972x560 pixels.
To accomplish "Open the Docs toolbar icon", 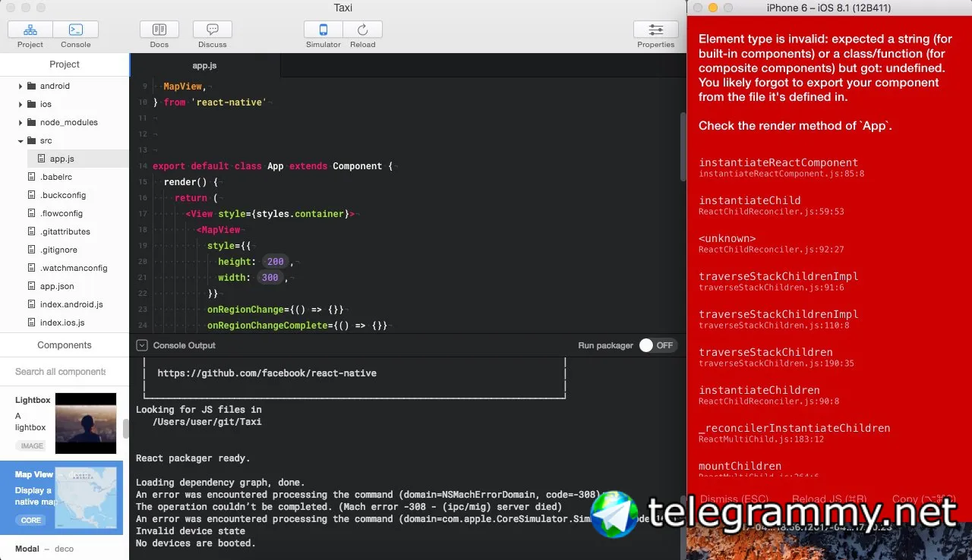I will tap(159, 30).
